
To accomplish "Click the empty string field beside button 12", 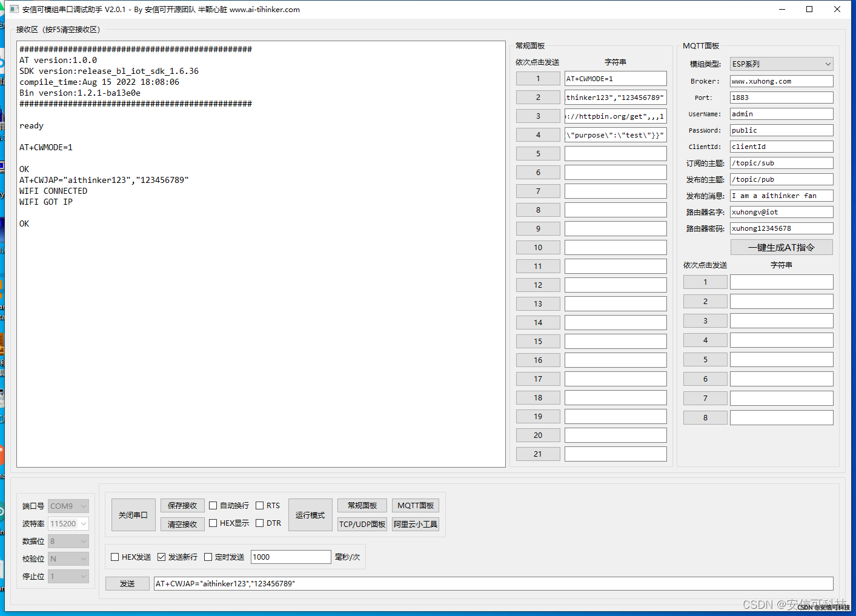I will pos(615,285).
